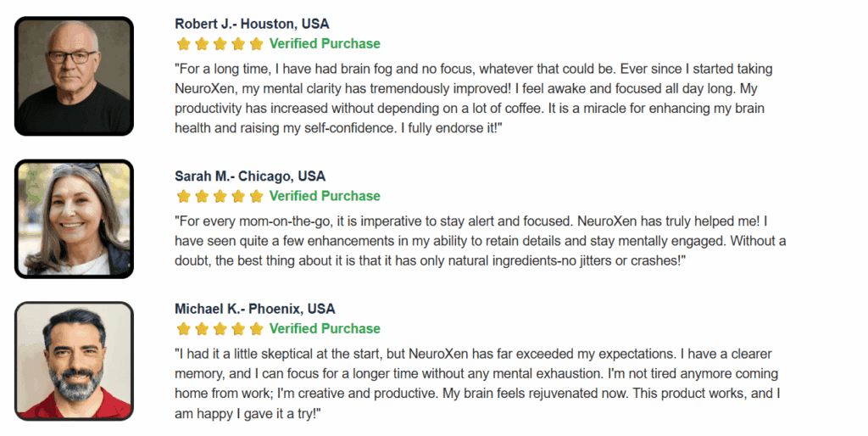The width and height of the screenshot is (868, 436).
Task: Click the second star in Michael's rating
Action: point(202,329)
